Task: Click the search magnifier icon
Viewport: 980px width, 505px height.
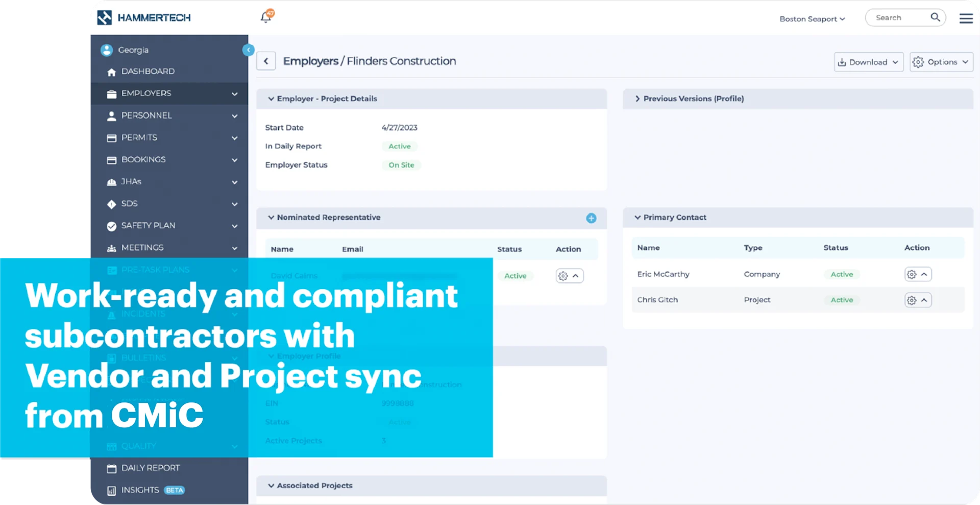Action: click(x=935, y=17)
